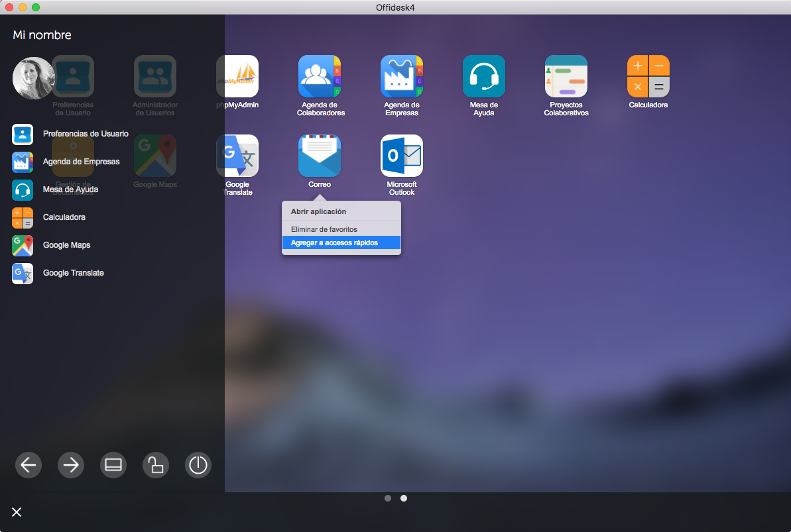This screenshot has width=791, height=532.
Task: Select the Correo mail icon
Action: pyautogui.click(x=320, y=156)
